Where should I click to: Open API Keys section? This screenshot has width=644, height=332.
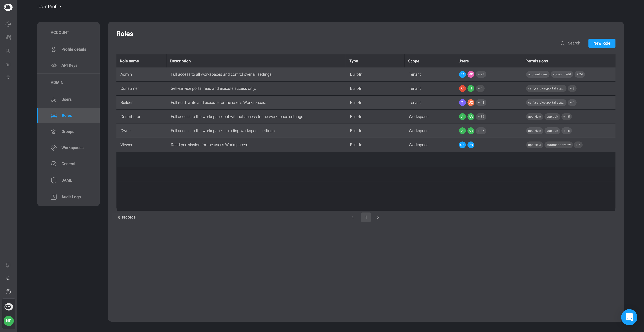click(x=68, y=65)
